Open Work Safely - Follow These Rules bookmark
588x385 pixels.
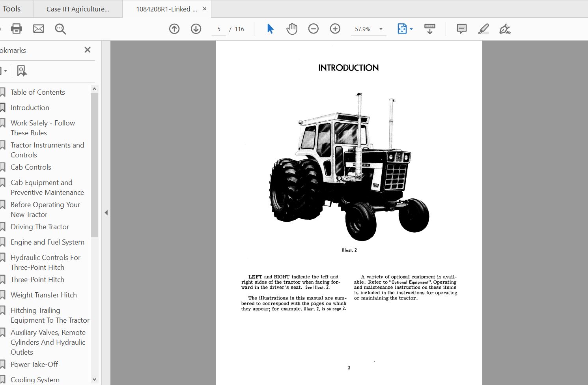coord(43,128)
